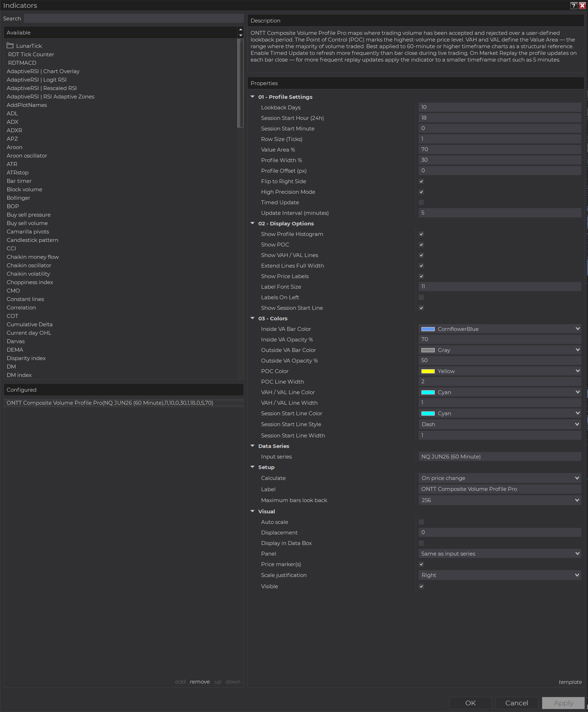Toggle the Price marker(s) checkbox

click(421, 564)
